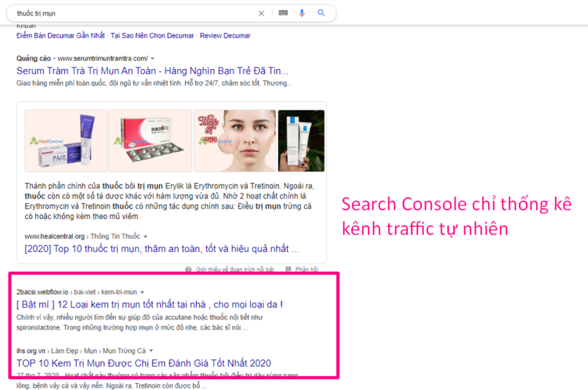Screen dimensions: 588x390
Task: Click the feedback icon labeled Phản hồi
Action: [290, 270]
